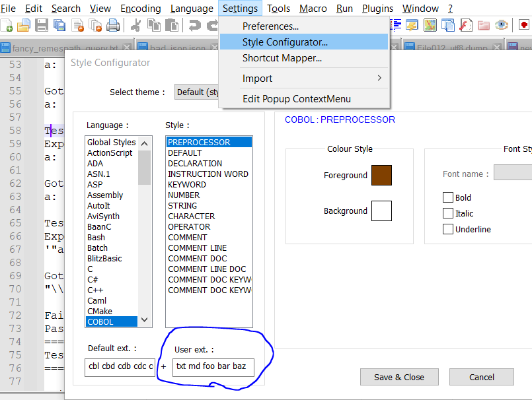
Task: Show the Document Map panel icon
Action: [x=430, y=26]
